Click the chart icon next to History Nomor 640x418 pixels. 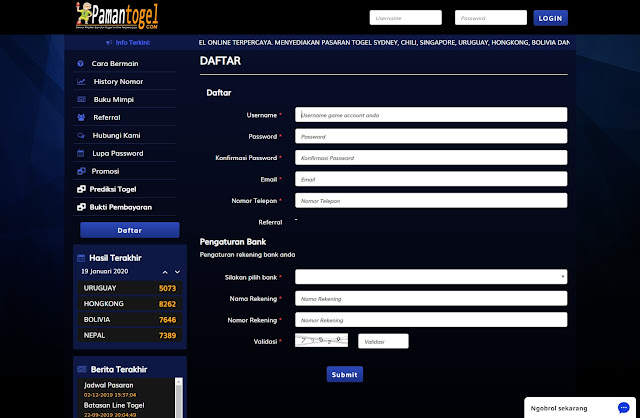click(x=81, y=82)
